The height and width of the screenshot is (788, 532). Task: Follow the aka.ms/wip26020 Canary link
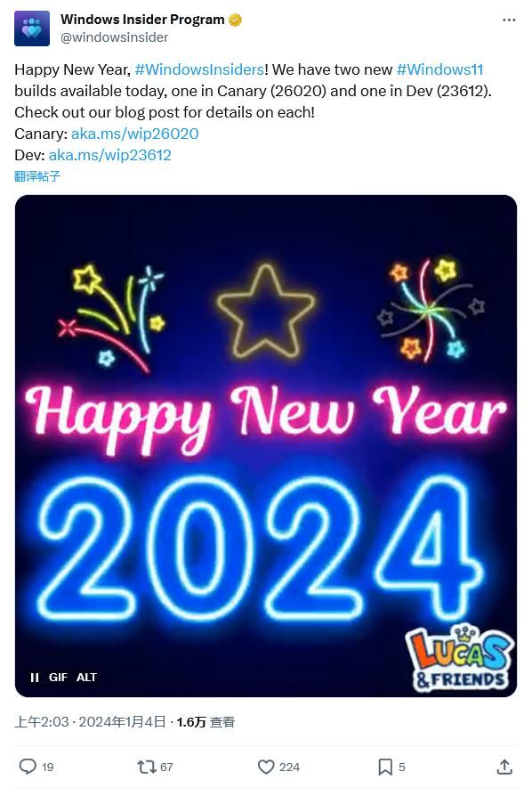pyautogui.click(x=135, y=134)
